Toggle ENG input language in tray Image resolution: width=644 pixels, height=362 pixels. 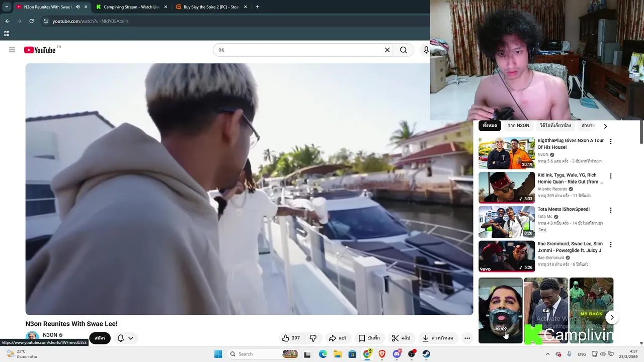click(582, 354)
